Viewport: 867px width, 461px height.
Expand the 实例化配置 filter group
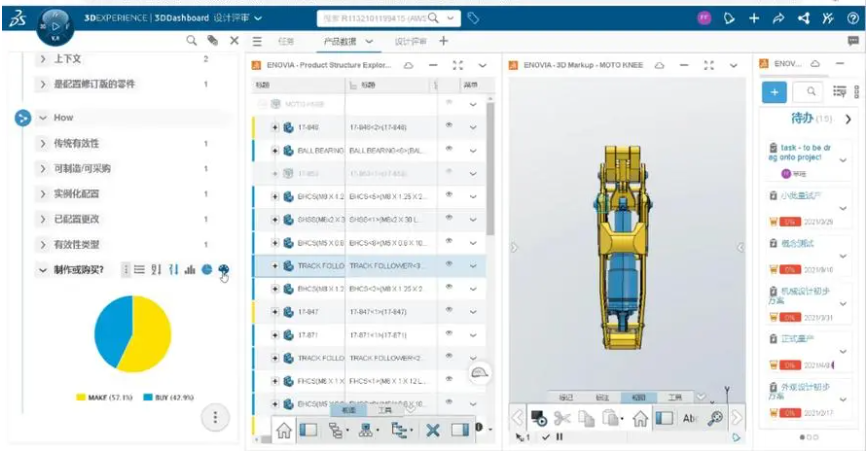(x=43, y=194)
